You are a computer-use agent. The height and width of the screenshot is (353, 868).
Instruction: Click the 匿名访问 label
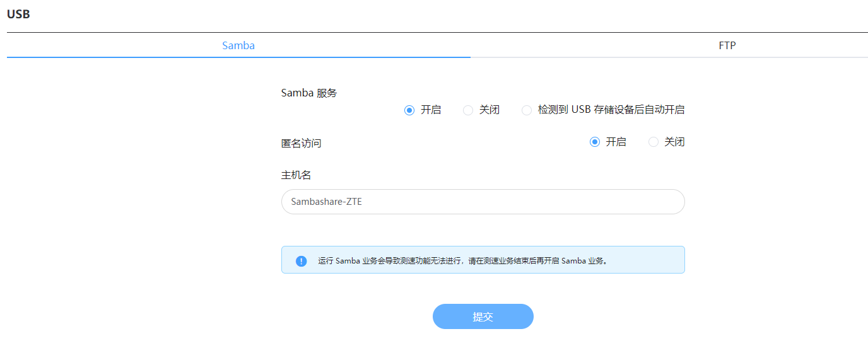pos(301,144)
